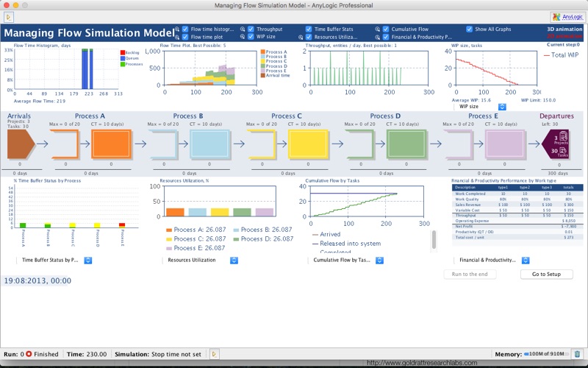Click the Go to Setup button
Screen dimensions: 588x368
pos(546,274)
